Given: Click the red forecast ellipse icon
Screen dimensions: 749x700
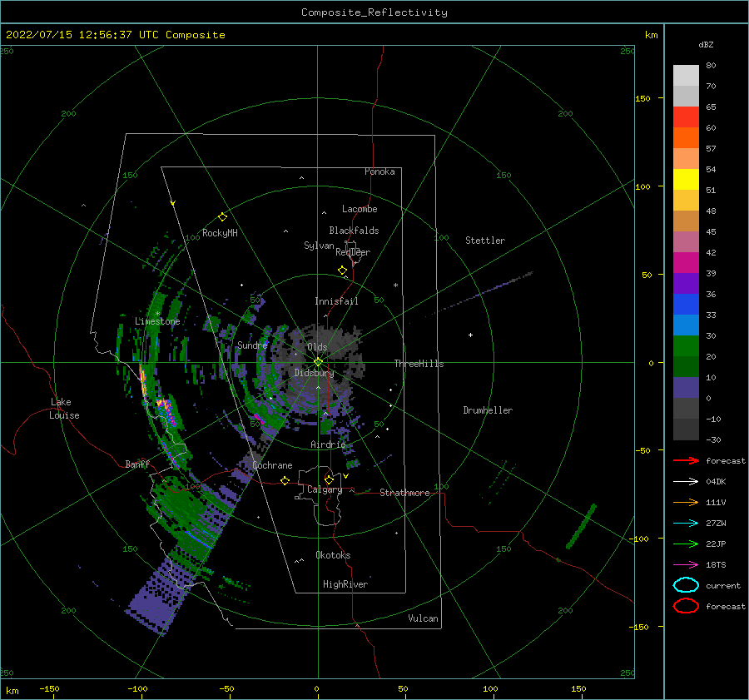Looking at the screenshot, I should click(x=686, y=606).
